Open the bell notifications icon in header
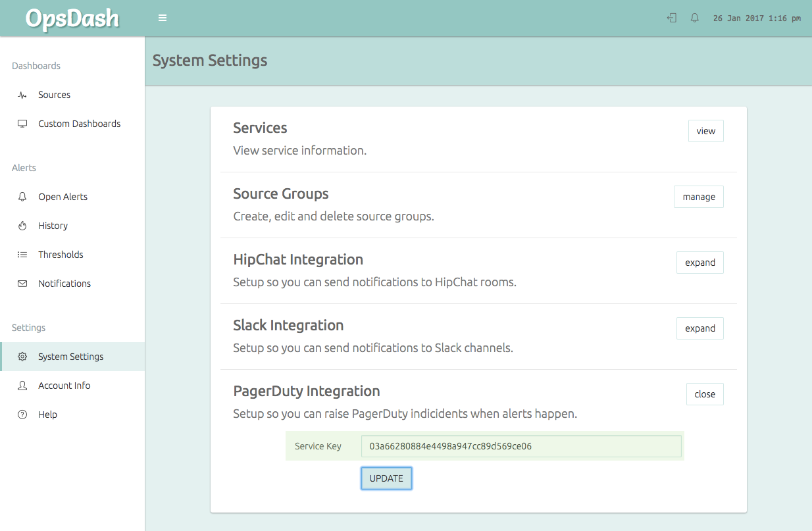 [x=694, y=18]
